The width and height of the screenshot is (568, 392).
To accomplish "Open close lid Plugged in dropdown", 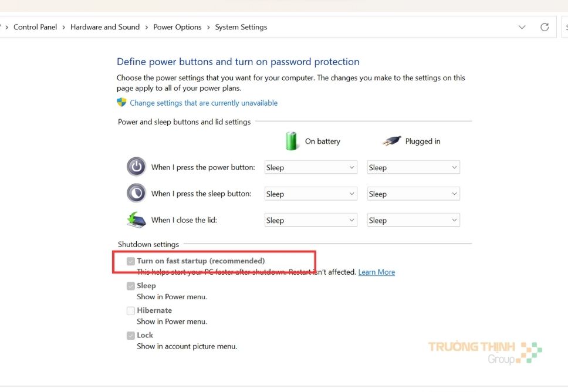I will point(413,220).
